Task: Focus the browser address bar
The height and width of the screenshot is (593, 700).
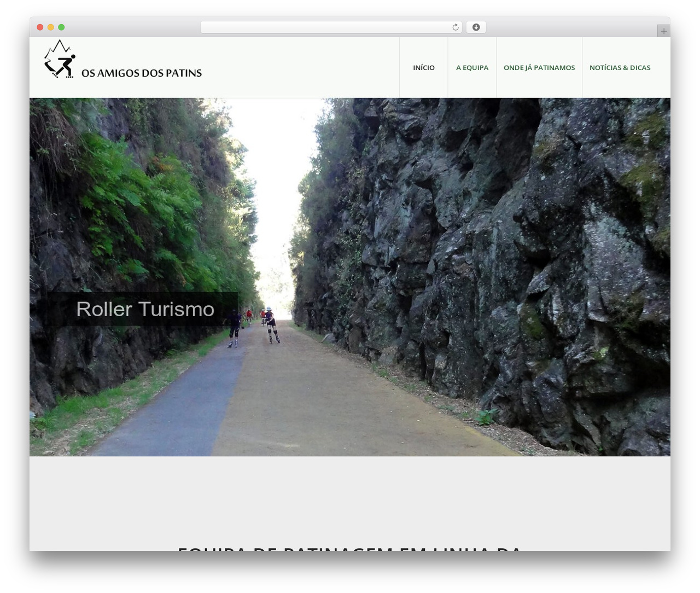Action: 331,27
